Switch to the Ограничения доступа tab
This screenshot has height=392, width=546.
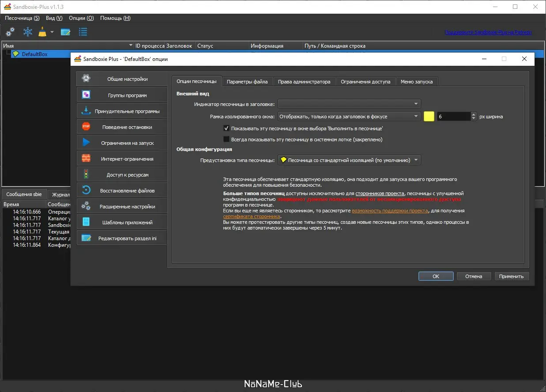pyautogui.click(x=365, y=81)
